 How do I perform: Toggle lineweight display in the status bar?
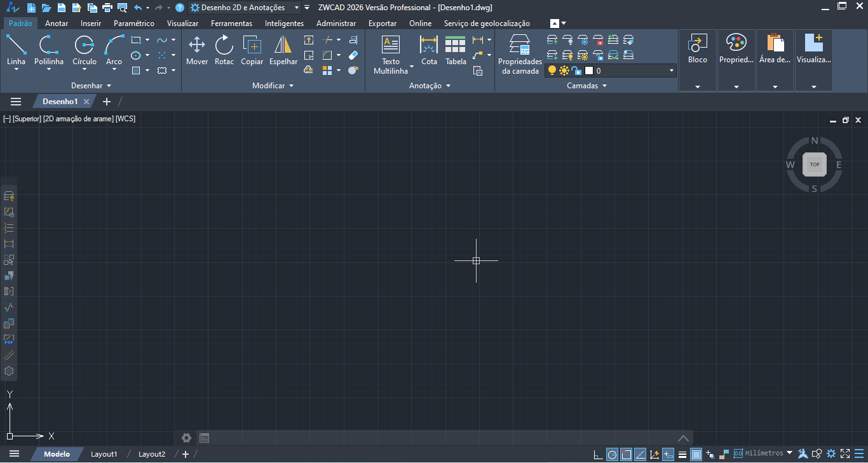pyautogui.click(x=682, y=454)
